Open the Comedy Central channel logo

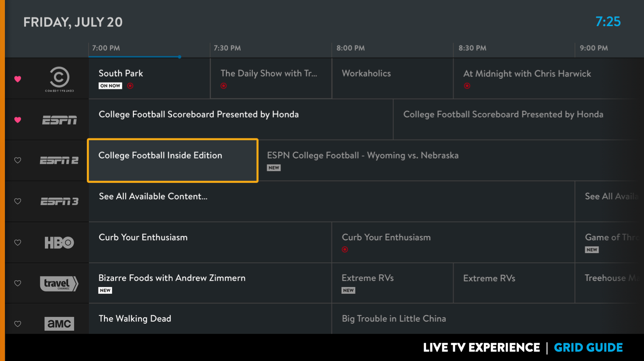(x=59, y=79)
